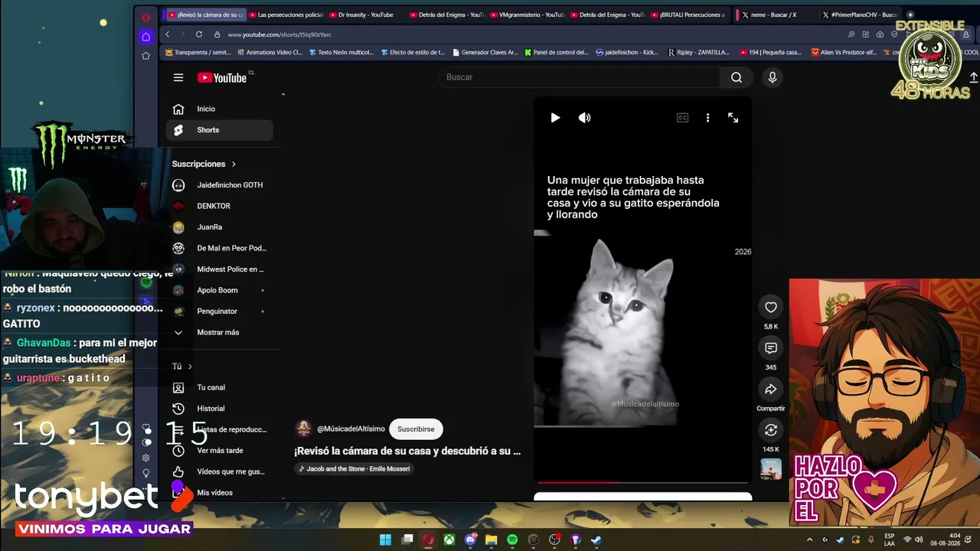Reload the page with the refresh button
980x551 pixels.
pyautogui.click(x=199, y=34)
